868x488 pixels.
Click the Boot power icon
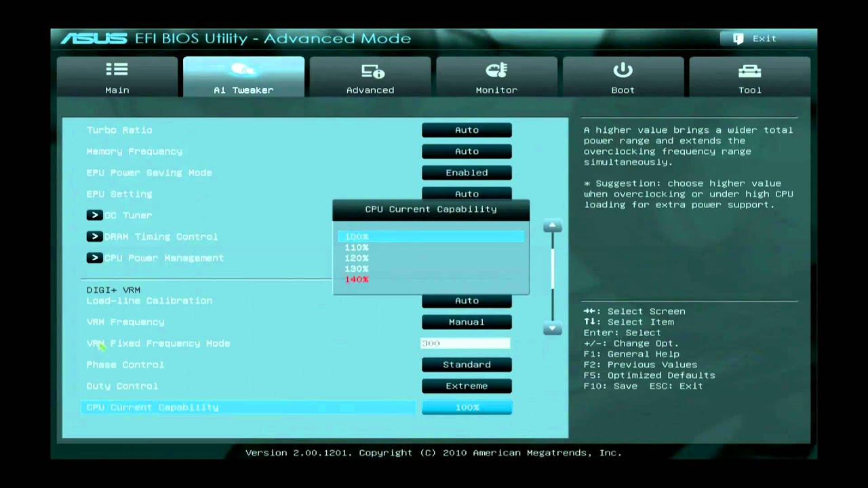coord(623,70)
